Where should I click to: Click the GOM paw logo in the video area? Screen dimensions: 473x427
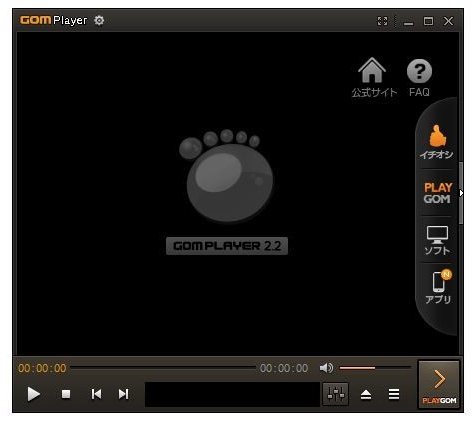pos(227,176)
